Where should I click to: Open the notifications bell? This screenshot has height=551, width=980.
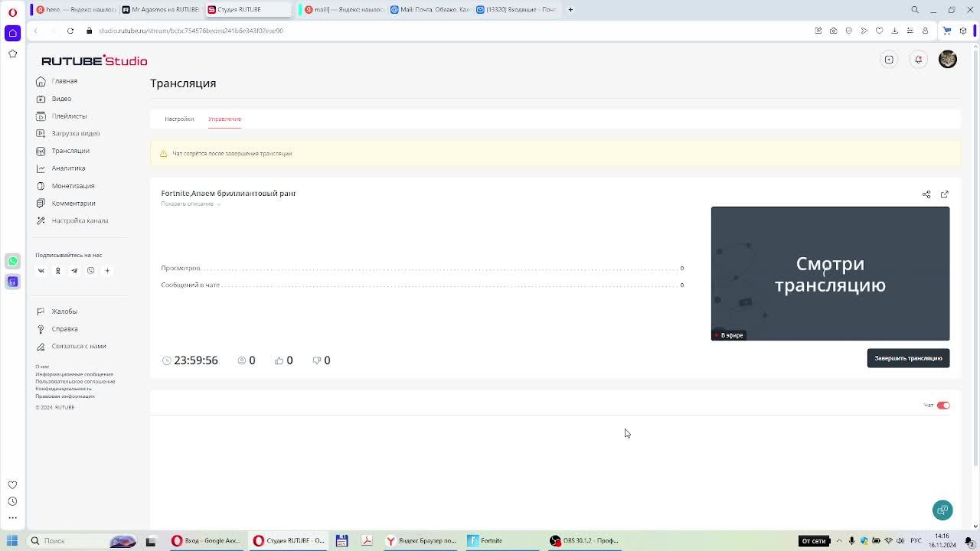pyautogui.click(x=919, y=60)
